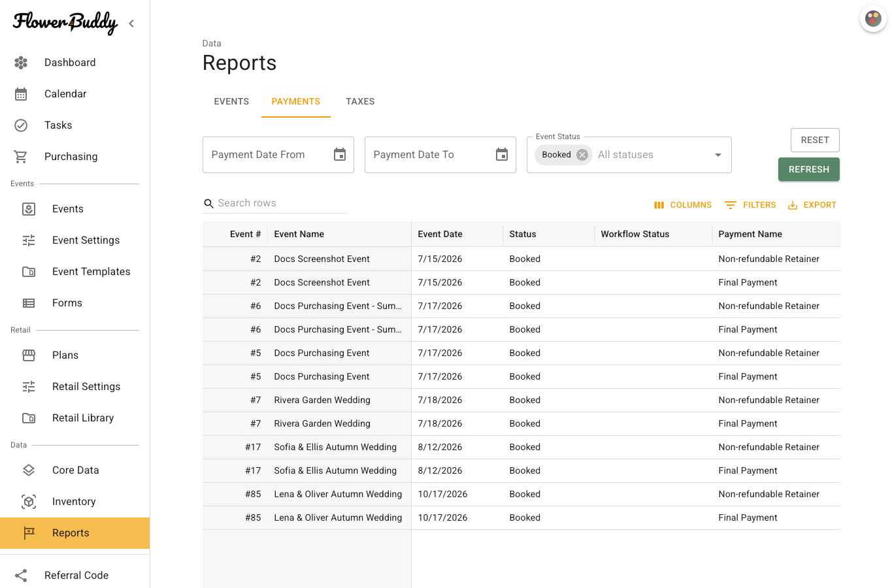Open Payment Date To calendar picker icon
892x588 pixels.
coord(502,155)
